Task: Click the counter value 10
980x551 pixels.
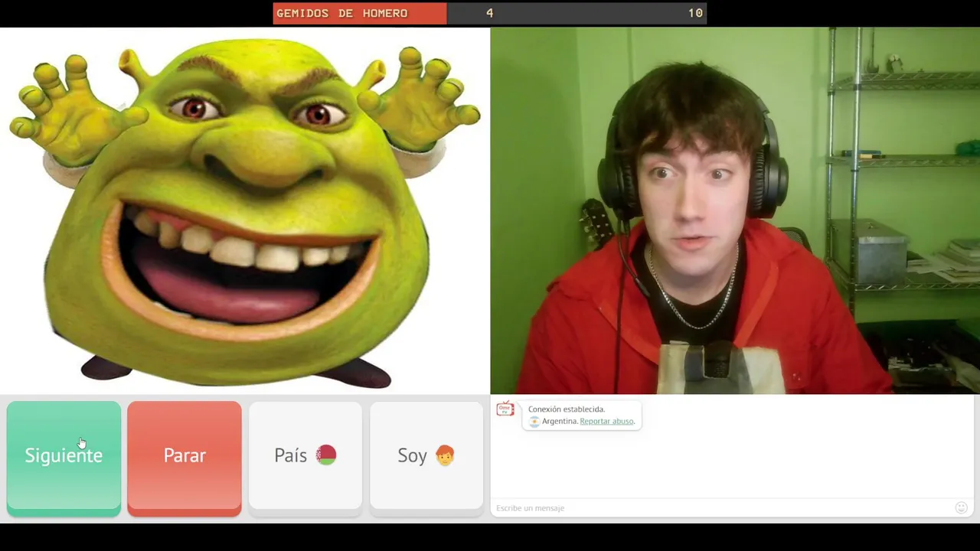Action: 695,13
